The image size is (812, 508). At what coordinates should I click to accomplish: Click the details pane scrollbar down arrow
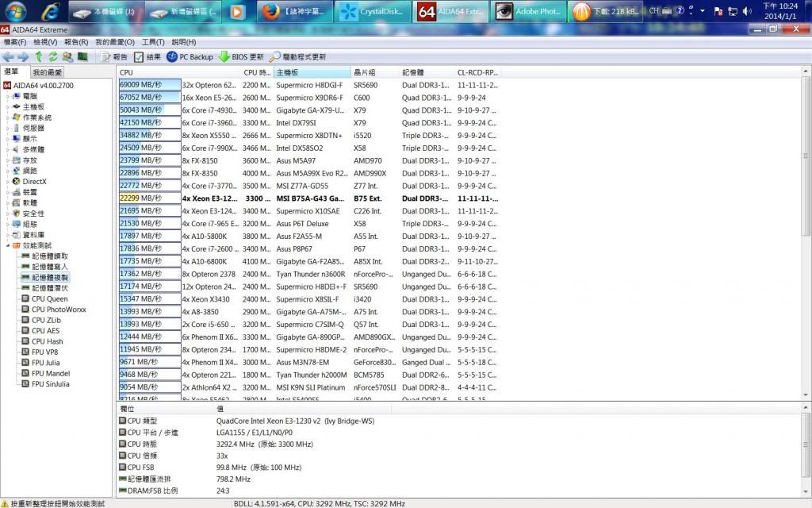click(x=806, y=491)
